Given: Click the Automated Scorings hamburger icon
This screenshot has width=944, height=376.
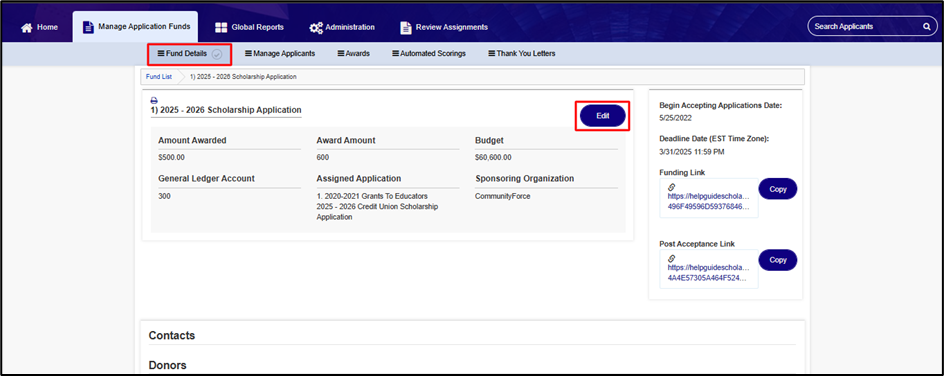Looking at the screenshot, I should (x=396, y=54).
